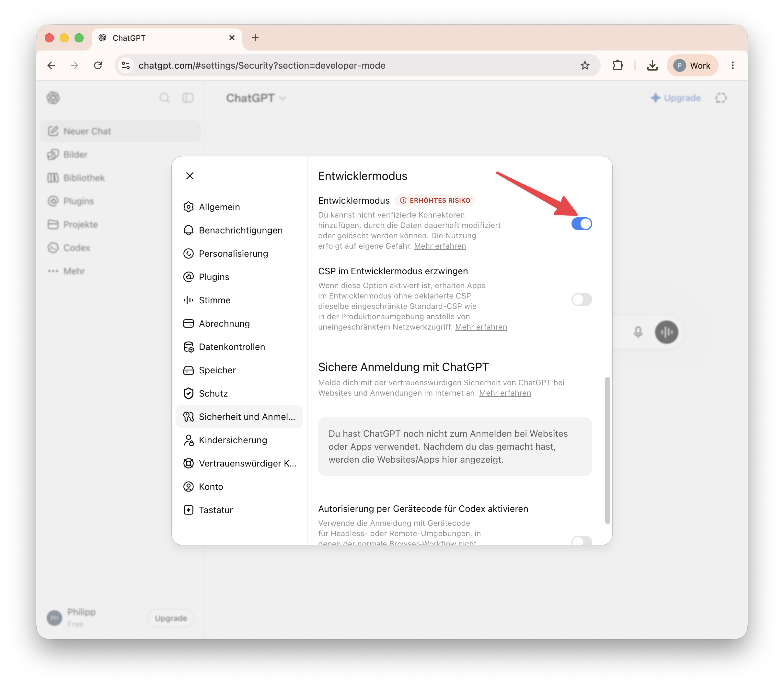The width and height of the screenshot is (784, 687).
Task: Open Bilder in the sidebar
Action: (x=121, y=155)
